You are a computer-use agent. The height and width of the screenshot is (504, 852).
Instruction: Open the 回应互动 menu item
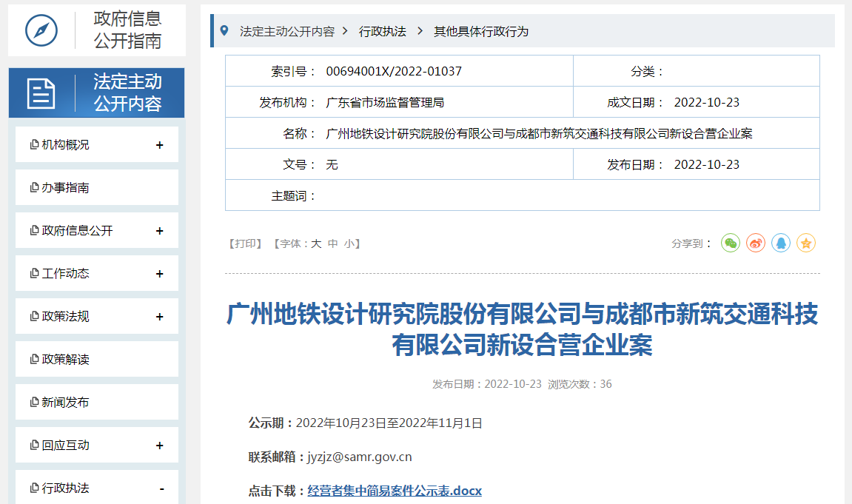(97, 445)
